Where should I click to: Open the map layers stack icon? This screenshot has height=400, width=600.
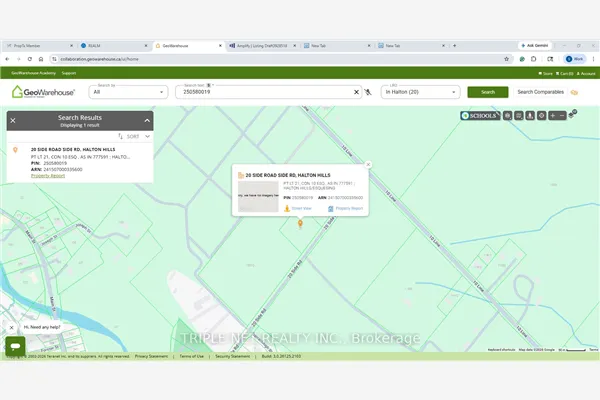coord(572,114)
